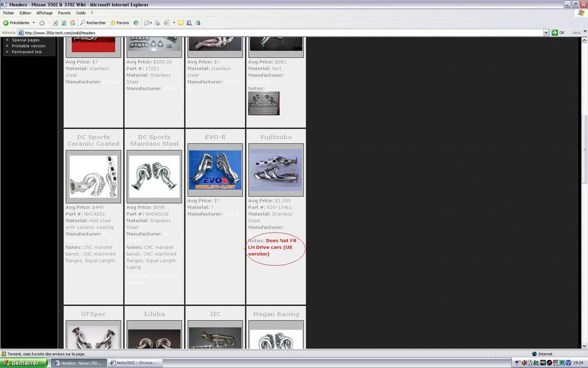This screenshot has width=588, height=368.
Task: Expand the back history dropdown arrow
Action: coord(33,23)
